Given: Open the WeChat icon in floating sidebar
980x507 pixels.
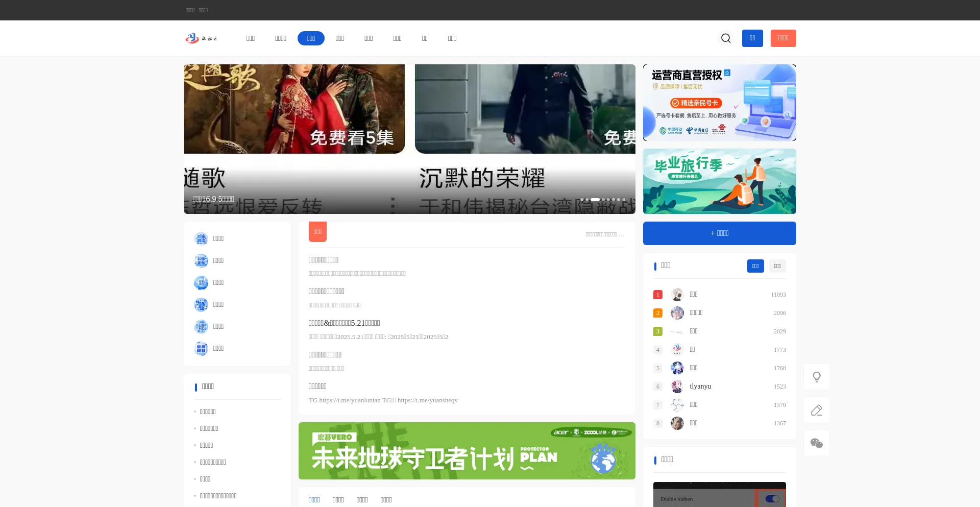Looking at the screenshot, I should (817, 443).
